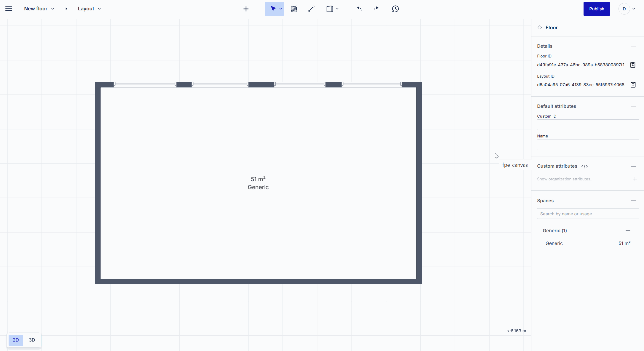
Task: Click the Floor panel header icon
Action: [x=540, y=28]
